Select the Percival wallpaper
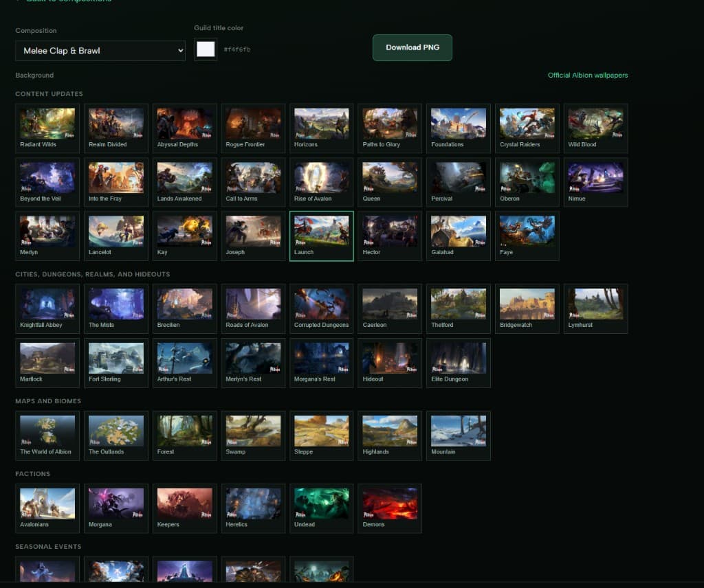 coord(459,182)
